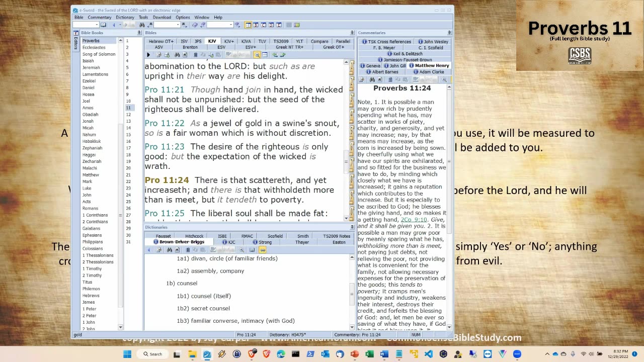The image size is (644, 362).
Task: Open Microsoft Word from the taskbar
Action: 384,354
